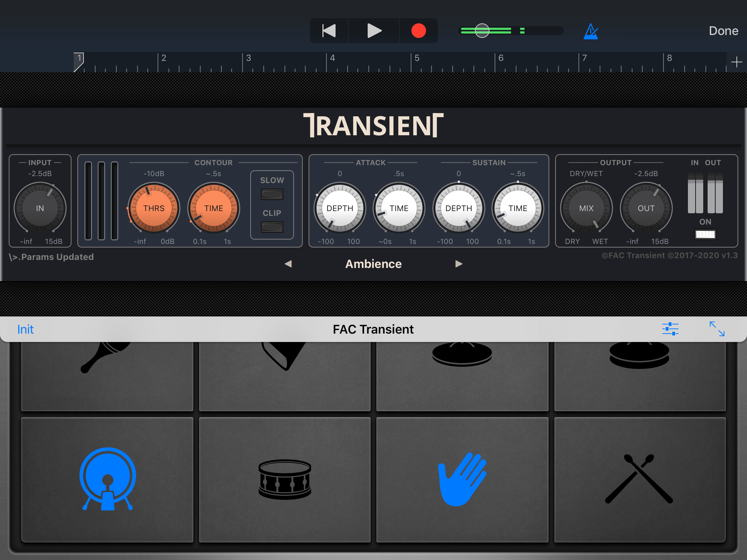Start playback with the play button
The width and height of the screenshot is (747, 560).
(374, 31)
